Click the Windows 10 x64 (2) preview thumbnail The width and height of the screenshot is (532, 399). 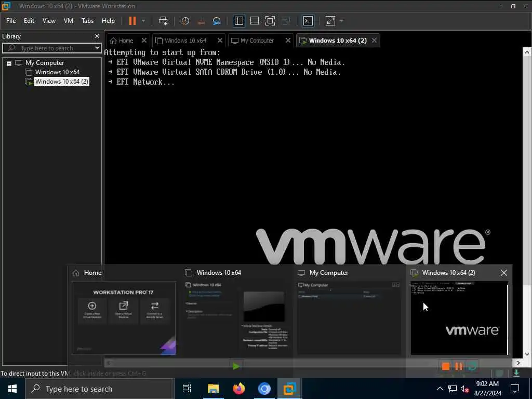coord(459,318)
